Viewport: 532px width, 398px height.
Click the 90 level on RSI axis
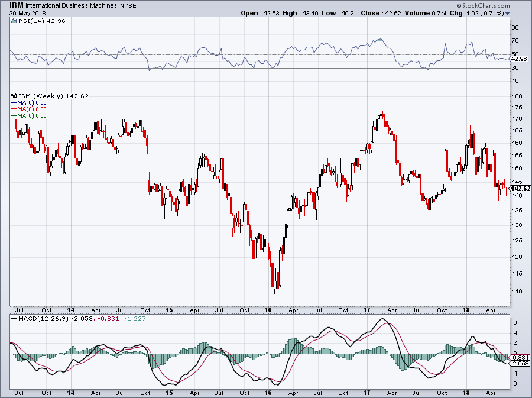(x=515, y=27)
